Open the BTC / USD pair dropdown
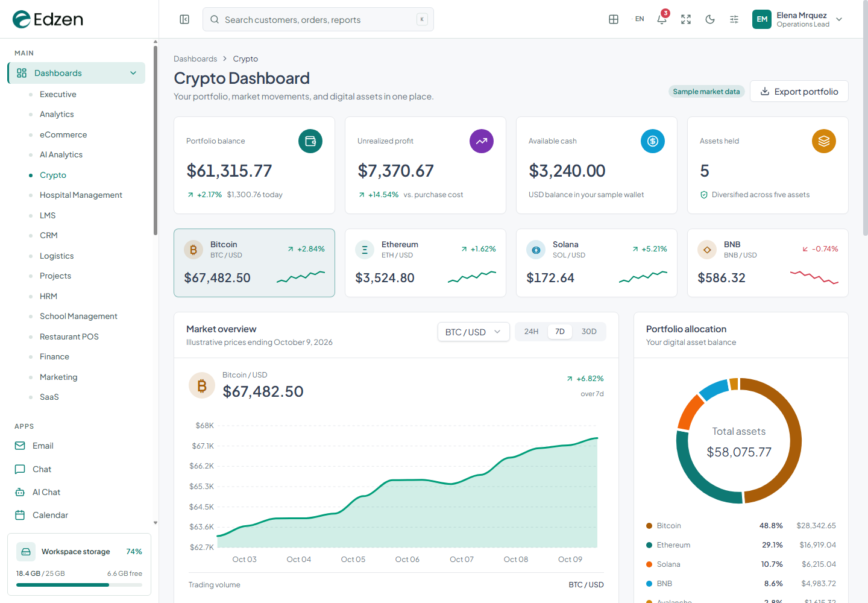Image resolution: width=868 pixels, height=603 pixels. 473,332
